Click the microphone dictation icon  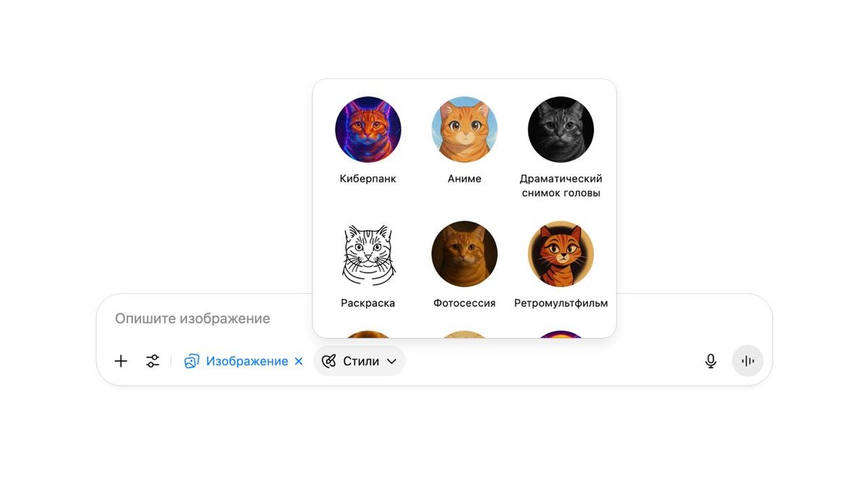click(x=711, y=361)
